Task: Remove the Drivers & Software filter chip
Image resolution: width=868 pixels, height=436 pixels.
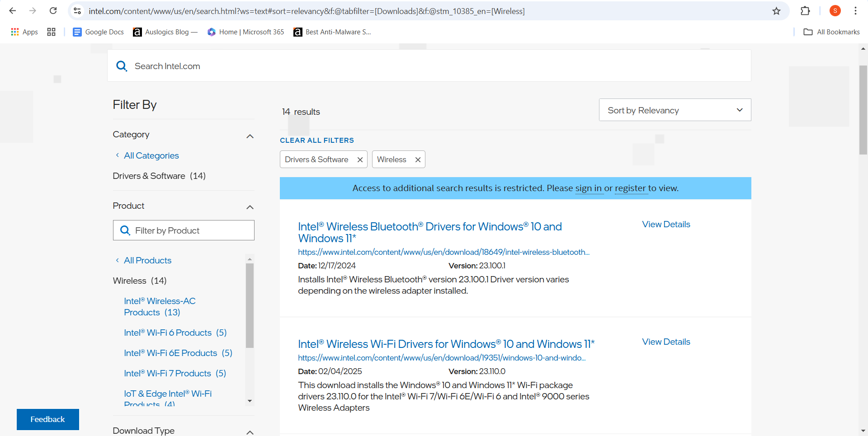Action: [360, 159]
